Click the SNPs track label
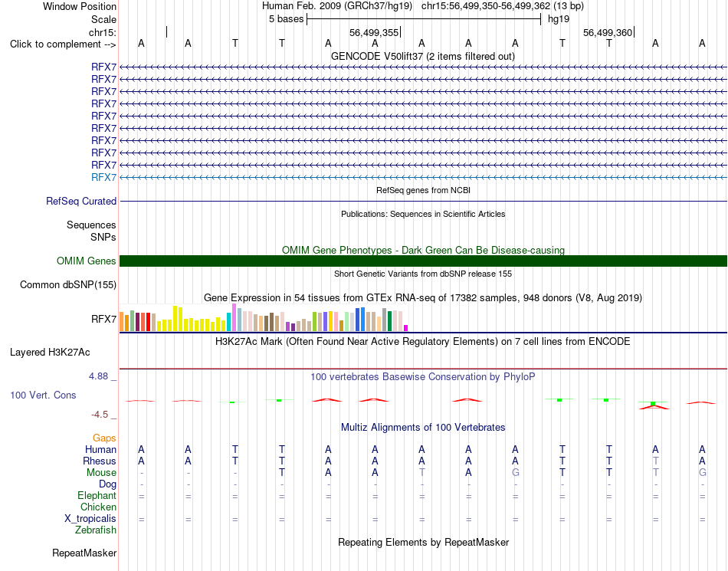 103,238
